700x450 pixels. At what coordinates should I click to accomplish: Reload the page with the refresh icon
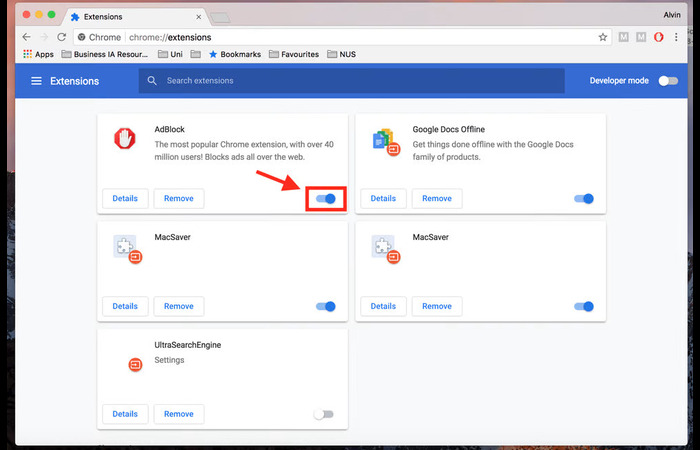point(62,37)
